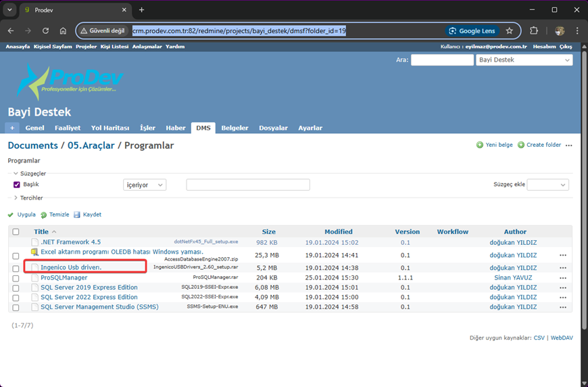This screenshot has width=588, height=387.
Task: Open Chrome three-dot menu
Action: (577, 30)
